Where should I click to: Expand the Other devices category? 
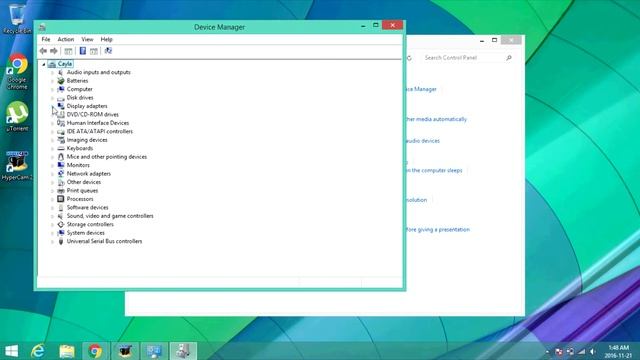point(52,182)
